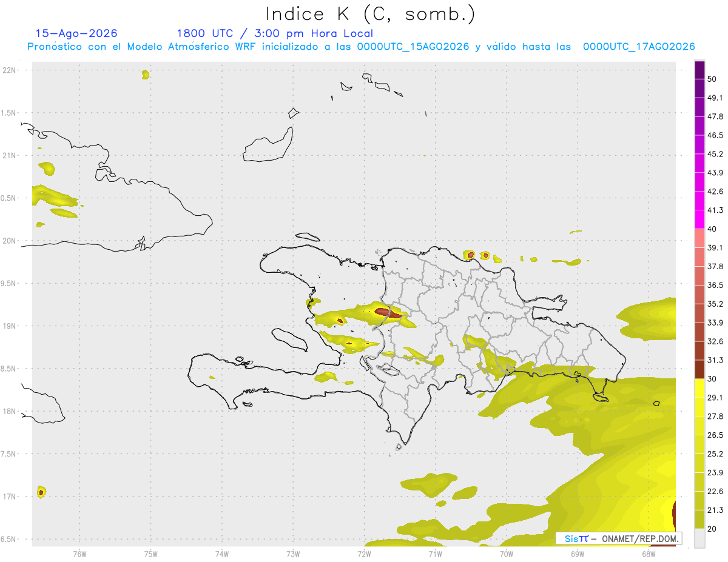Image resolution: width=728 pixels, height=562 pixels.
Task: Click "1800 UTC / 3:00 pm Hora Local"
Action: (275, 33)
